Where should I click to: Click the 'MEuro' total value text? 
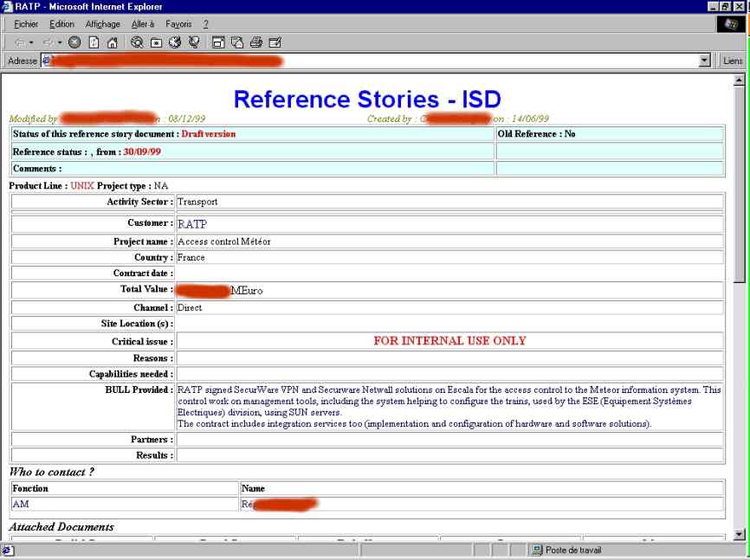coord(246,290)
